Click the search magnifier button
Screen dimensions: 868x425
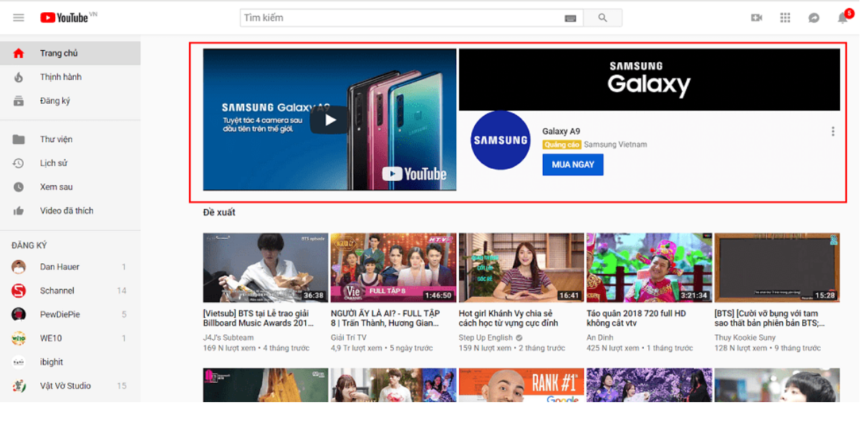pos(602,18)
